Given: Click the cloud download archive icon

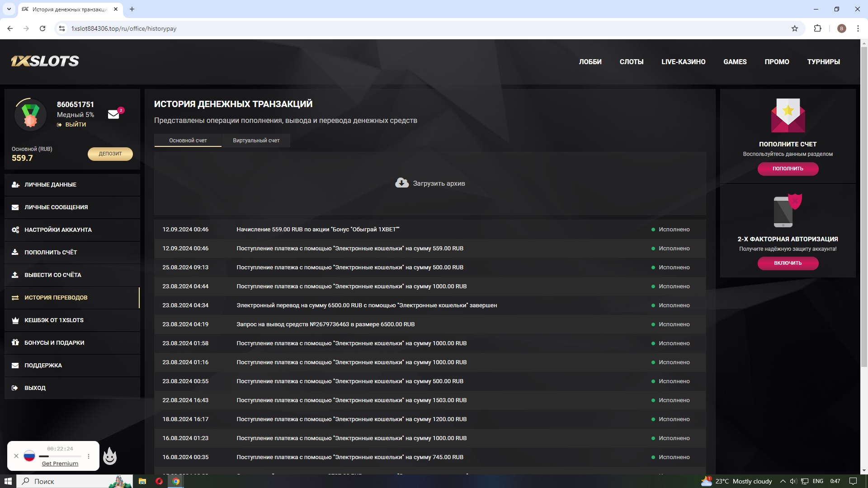Looking at the screenshot, I should click(401, 183).
